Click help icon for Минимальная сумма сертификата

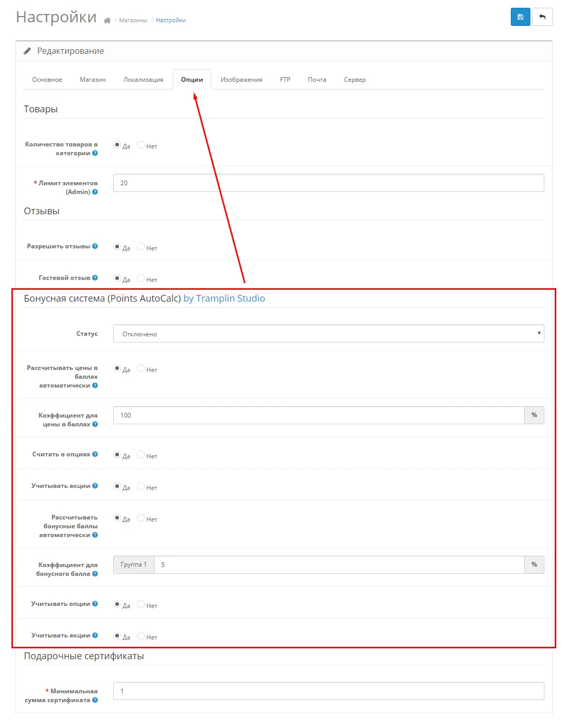(95, 700)
